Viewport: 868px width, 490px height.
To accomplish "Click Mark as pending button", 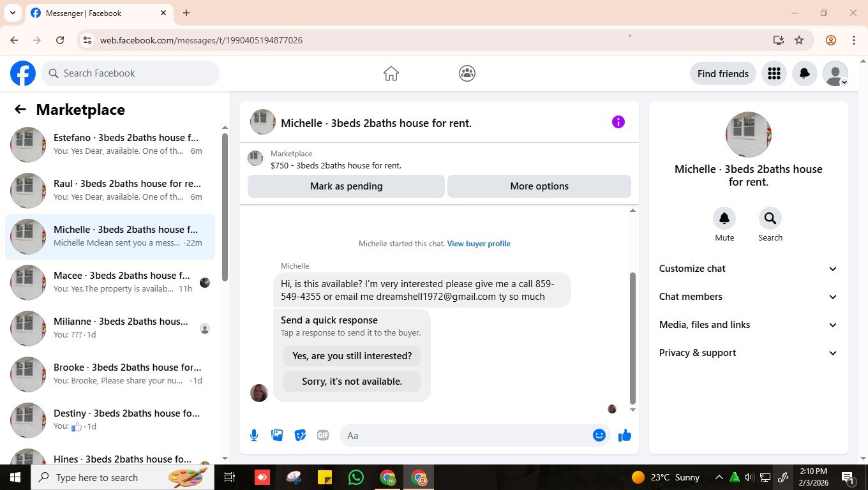I will [346, 186].
